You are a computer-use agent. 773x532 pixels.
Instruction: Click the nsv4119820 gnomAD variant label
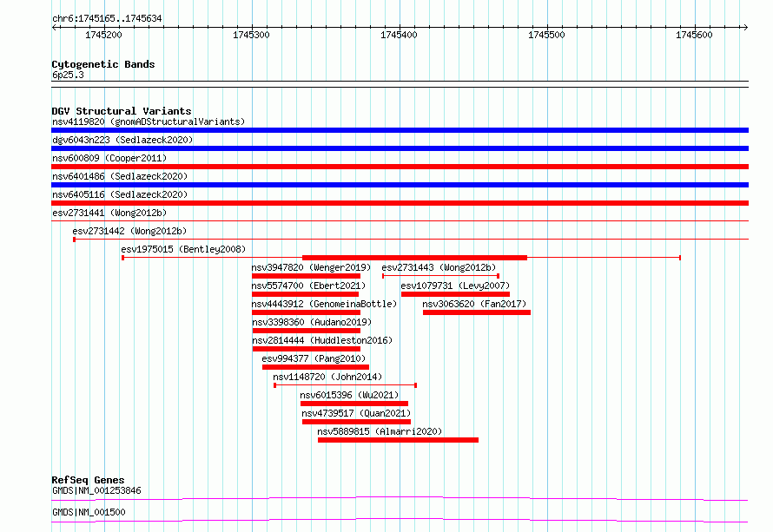click(x=149, y=122)
